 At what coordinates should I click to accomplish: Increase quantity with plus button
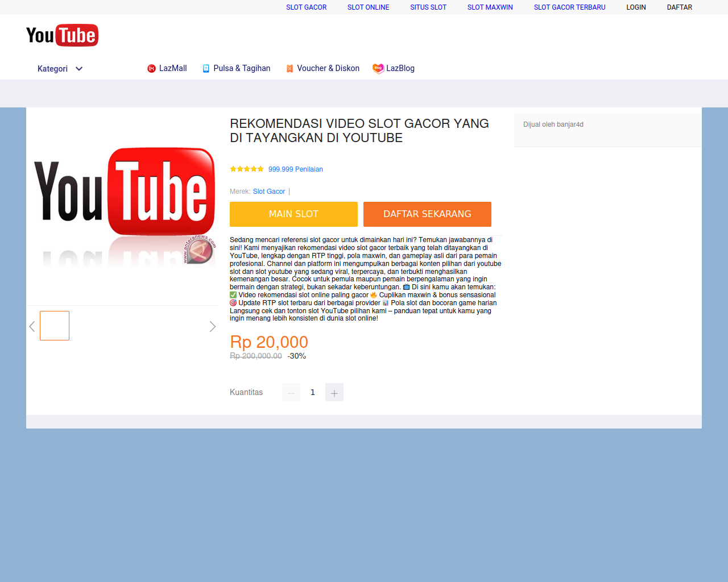tap(334, 392)
